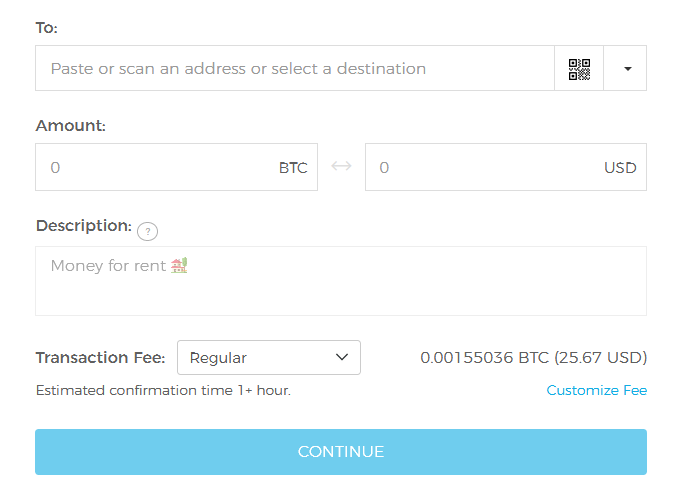The height and width of the screenshot is (493, 687).
Task: Click the 'Estimated confirmation time 1+ hour' text
Action: 163,390
